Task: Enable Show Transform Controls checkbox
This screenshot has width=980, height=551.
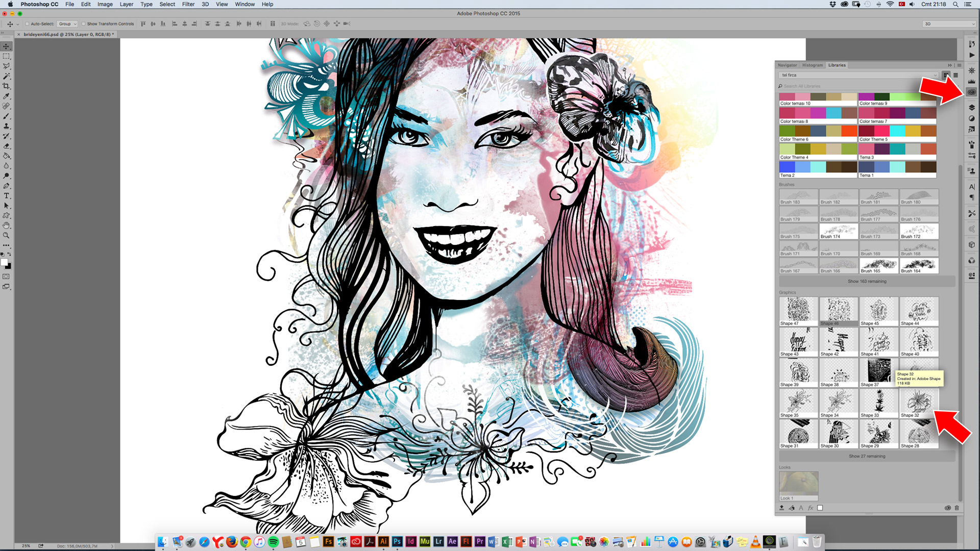Action: click(84, 24)
